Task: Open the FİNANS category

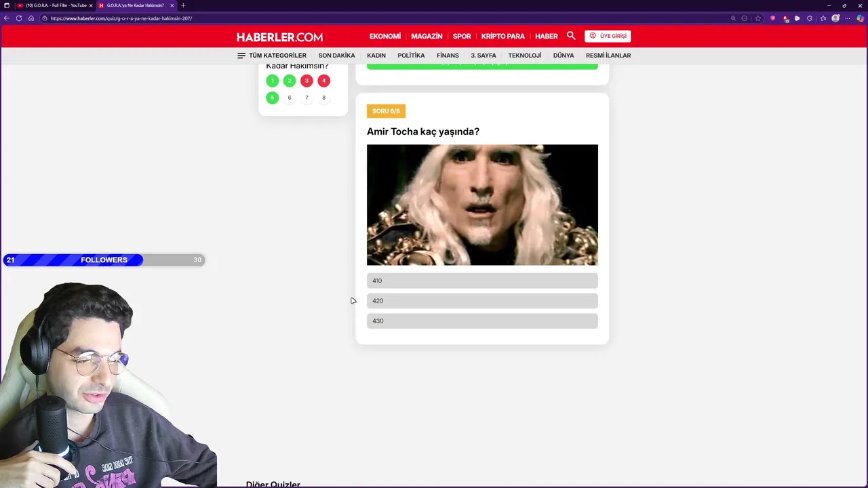Action: (x=448, y=56)
